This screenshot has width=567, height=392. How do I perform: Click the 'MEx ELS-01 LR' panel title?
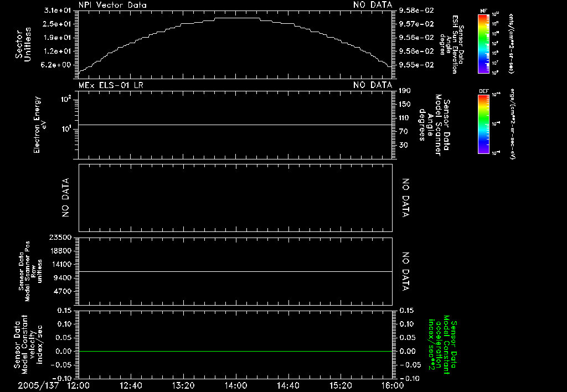click(x=111, y=85)
